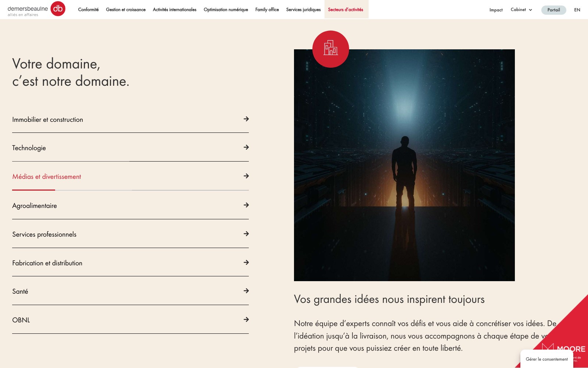588x368 pixels.
Task: Click arrow beside Santé
Action: click(x=246, y=291)
